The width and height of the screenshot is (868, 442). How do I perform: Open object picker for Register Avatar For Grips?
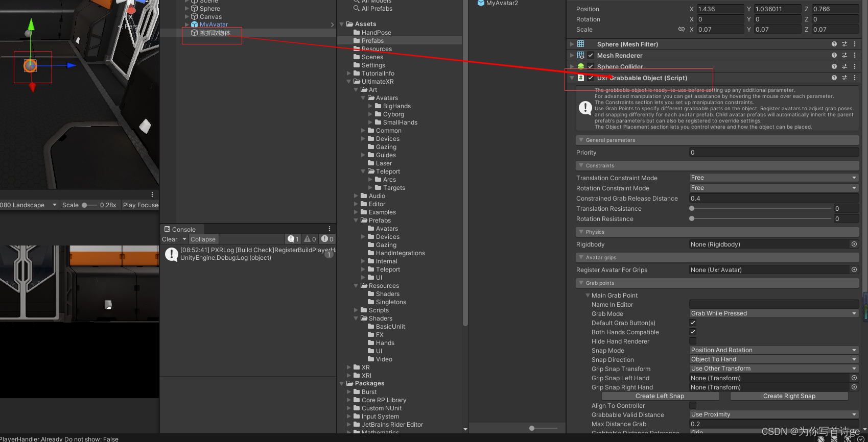tap(854, 270)
